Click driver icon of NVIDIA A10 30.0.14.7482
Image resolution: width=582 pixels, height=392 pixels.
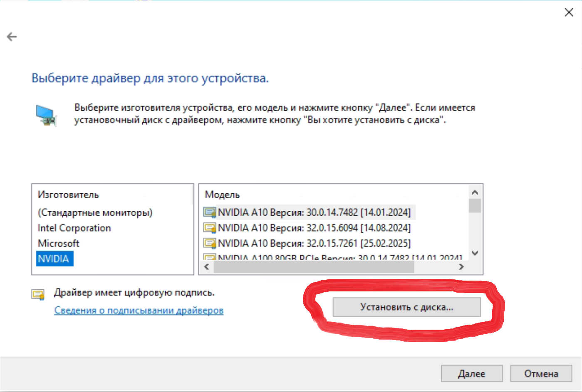tap(210, 212)
